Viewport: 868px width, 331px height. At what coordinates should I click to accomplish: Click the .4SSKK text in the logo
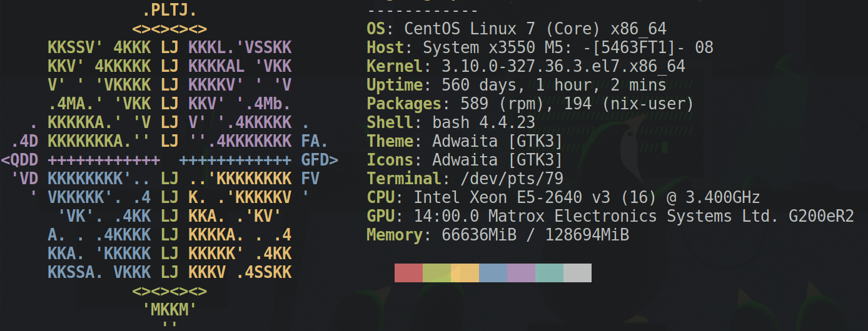pyautogui.click(x=263, y=273)
